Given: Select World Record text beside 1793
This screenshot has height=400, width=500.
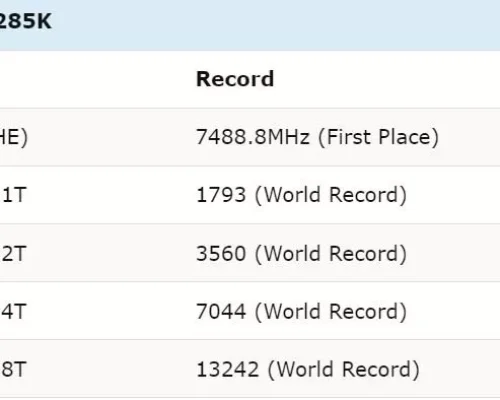Looking at the screenshot, I should pos(331,195).
